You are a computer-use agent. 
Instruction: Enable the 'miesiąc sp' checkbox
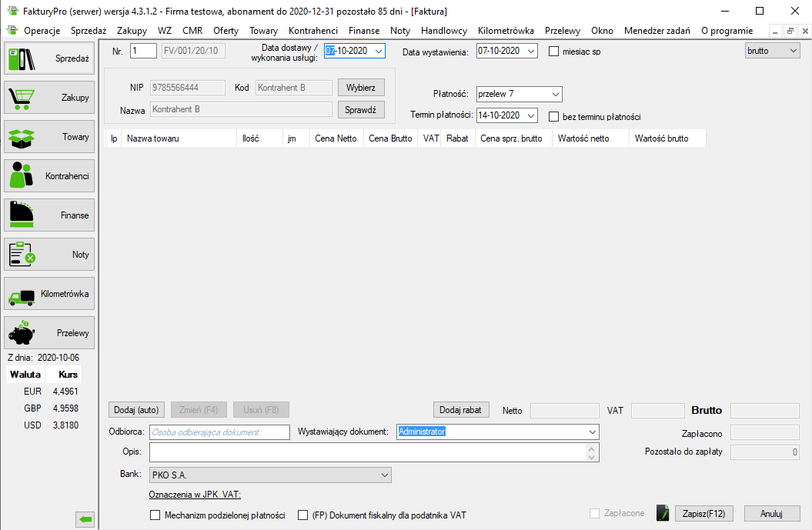pos(553,52)
